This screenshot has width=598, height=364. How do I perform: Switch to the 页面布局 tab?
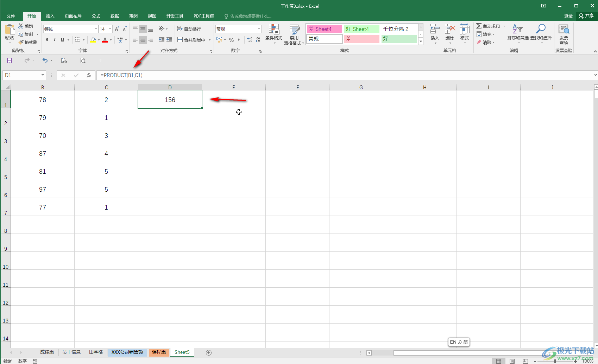[x=73, y=16]
